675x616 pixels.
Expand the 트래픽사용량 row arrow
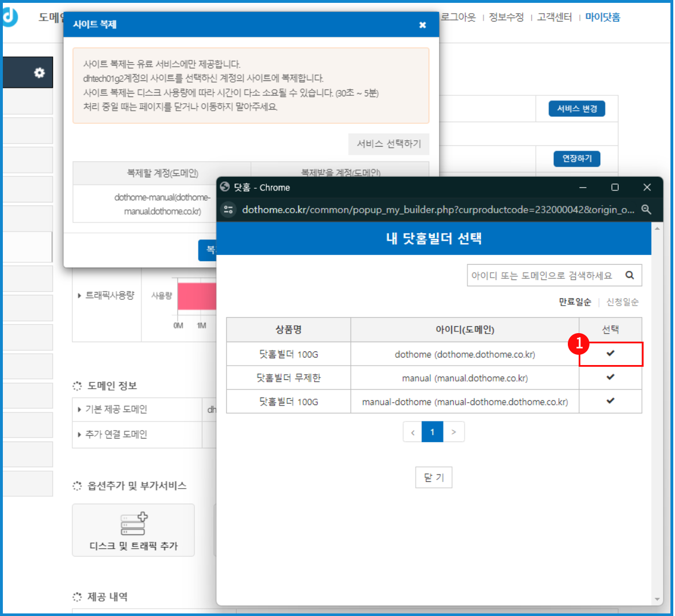point(79,295)
